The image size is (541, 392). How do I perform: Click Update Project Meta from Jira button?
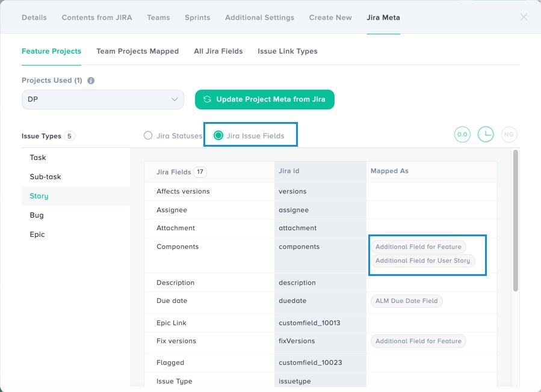click(264, 99)
